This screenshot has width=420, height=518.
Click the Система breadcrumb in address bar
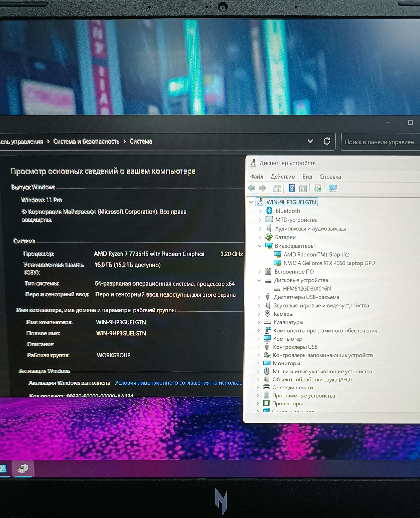point(141,141)
